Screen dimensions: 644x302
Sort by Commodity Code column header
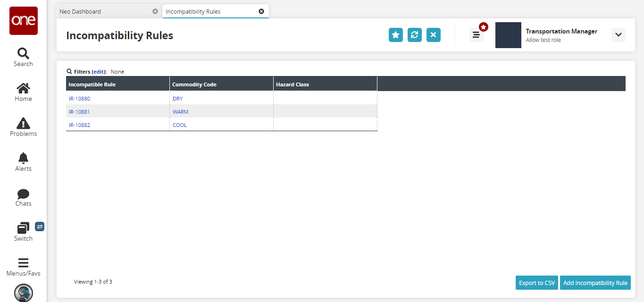(x=222, y=84)
